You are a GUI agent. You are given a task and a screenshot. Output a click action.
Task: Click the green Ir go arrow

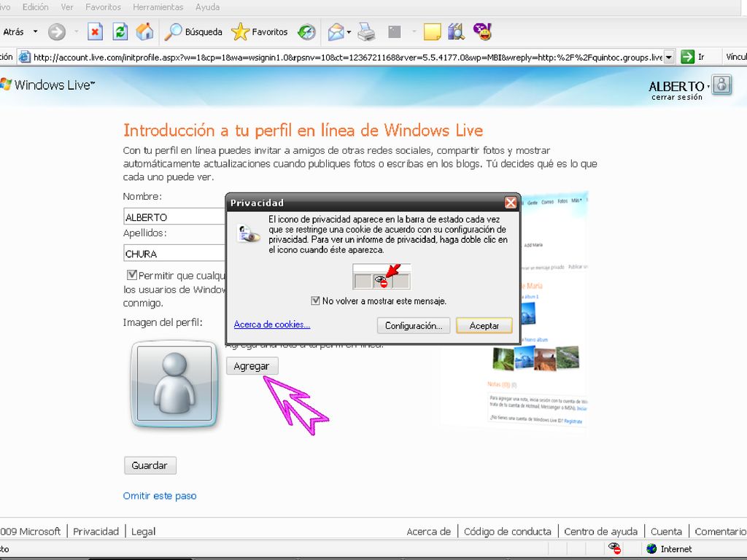pos(687,57)
